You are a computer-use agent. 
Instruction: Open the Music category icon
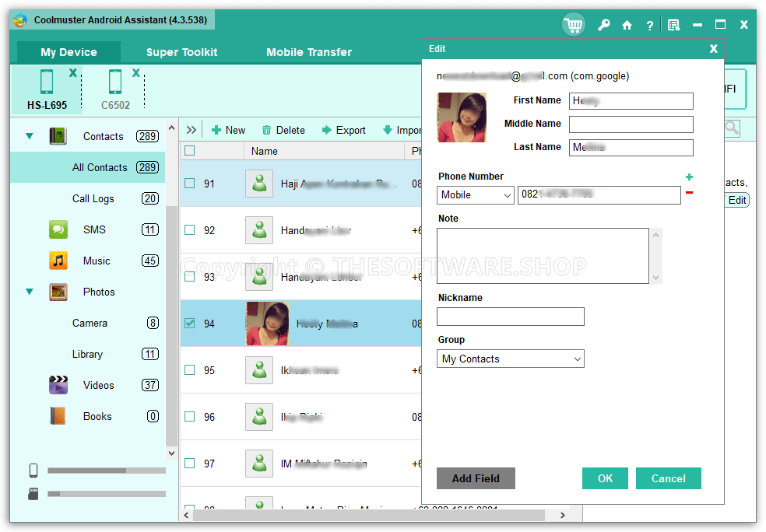point(58,261)
